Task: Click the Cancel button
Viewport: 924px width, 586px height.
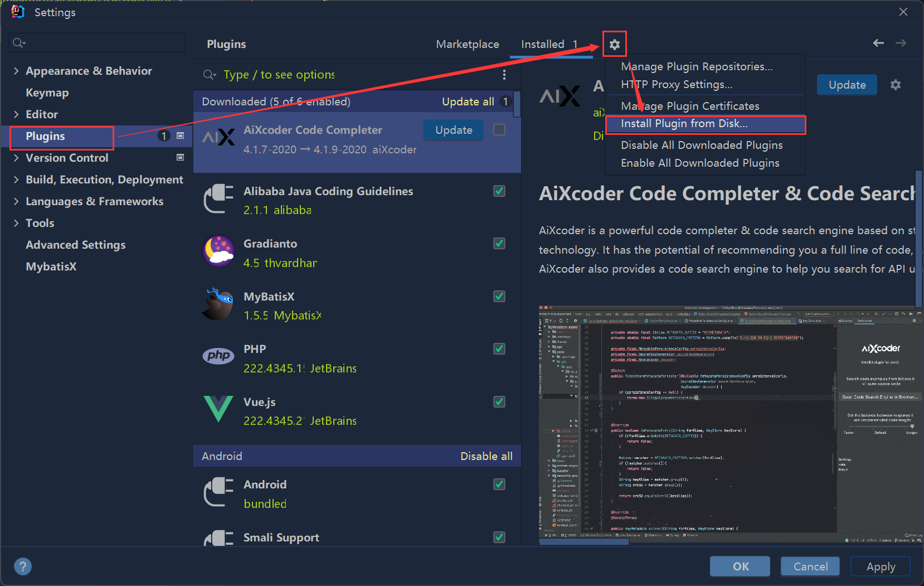Action: pyautogui.click(x=810, y=566)
